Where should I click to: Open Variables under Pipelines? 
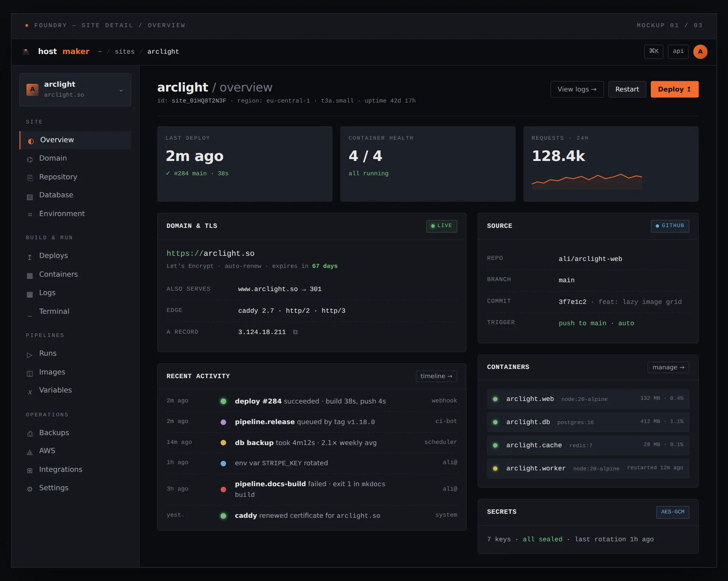75,390
